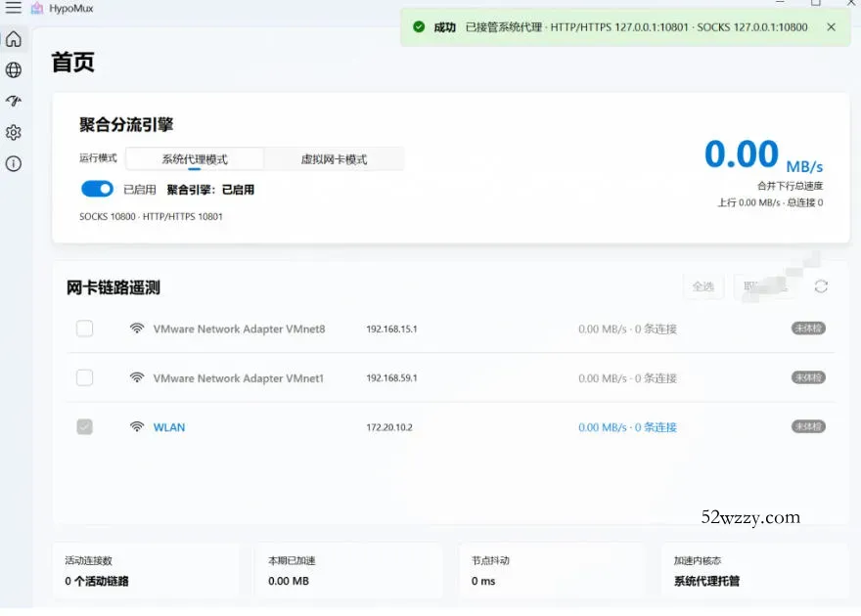Refresh the network adapter list
The height and width of the screenshot is (616, 861).
[821, 286]
